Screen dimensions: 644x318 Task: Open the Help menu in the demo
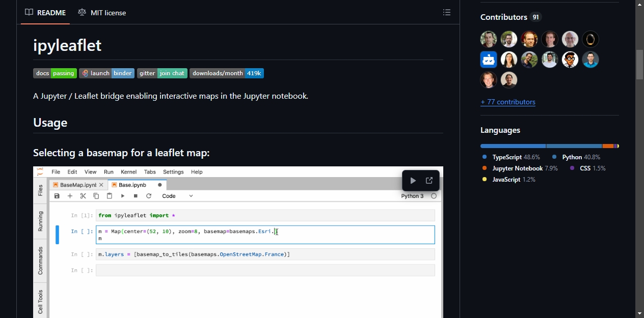click(197, 172)
